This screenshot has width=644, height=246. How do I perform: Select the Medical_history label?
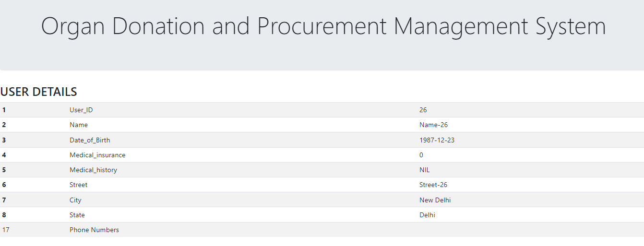tap(93, 170)
